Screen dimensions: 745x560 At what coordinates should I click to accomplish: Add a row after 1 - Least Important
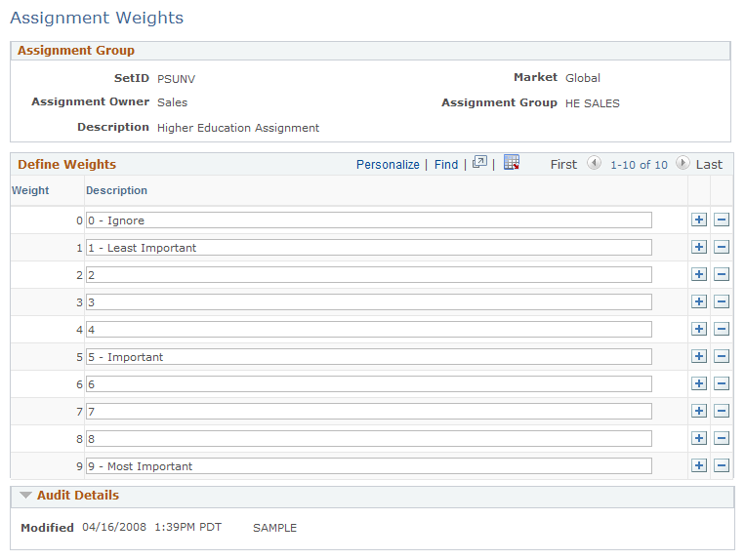click(699, 247)
